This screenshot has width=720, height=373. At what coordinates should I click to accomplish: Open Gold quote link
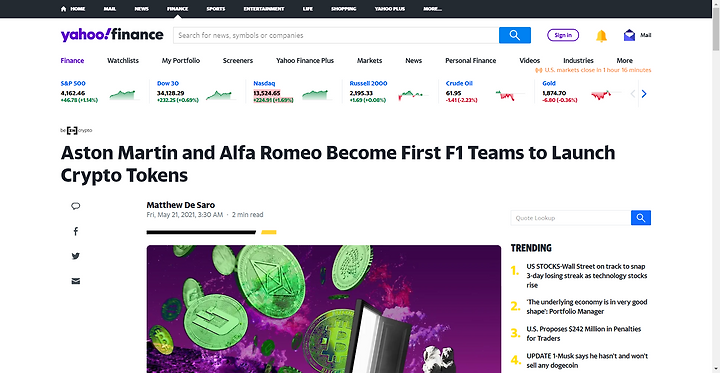(x=549, y=84)
